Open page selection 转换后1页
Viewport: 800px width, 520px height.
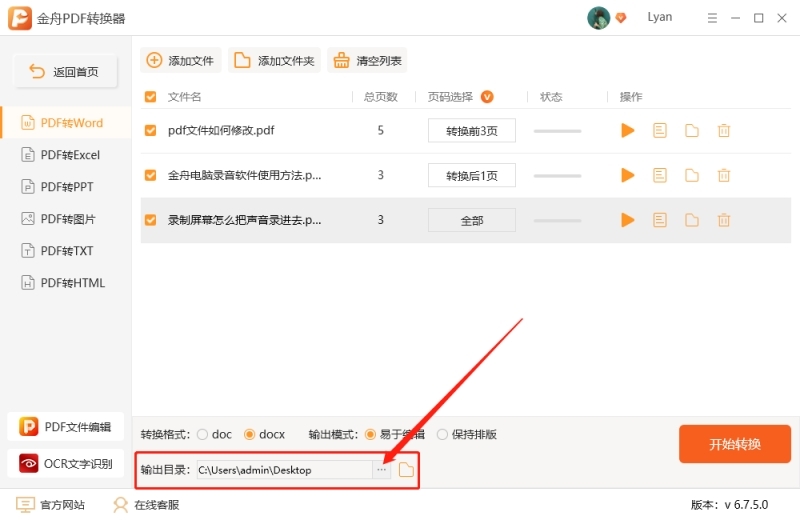(x=472, y=176)
